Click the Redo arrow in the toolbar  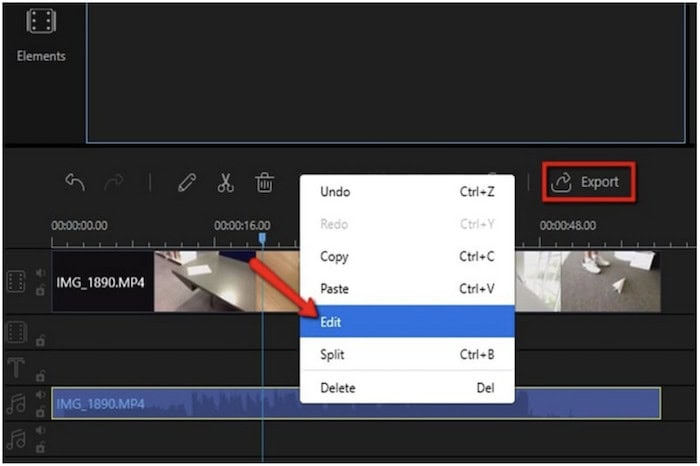[x=114, y=182]
